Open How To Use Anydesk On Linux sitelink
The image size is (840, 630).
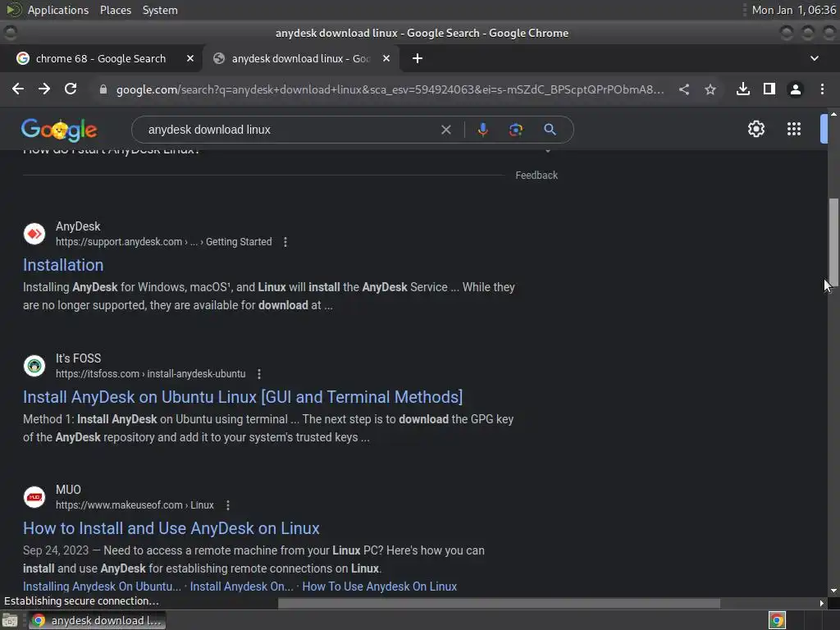click(379, 587)
